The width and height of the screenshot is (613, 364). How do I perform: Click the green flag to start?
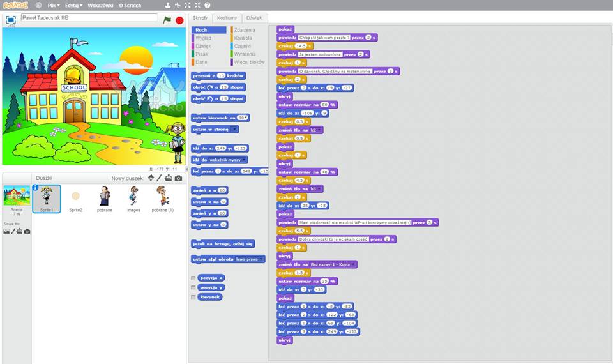(x=167, y=20)
